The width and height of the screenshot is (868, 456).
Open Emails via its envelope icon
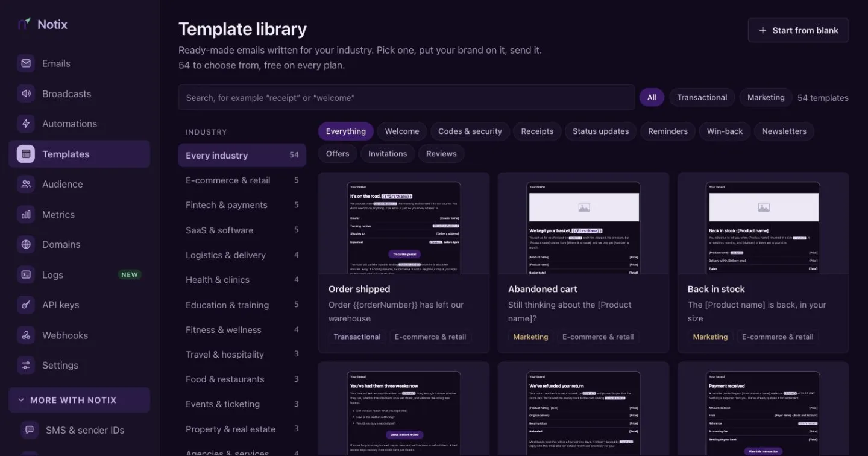(26, 63)
